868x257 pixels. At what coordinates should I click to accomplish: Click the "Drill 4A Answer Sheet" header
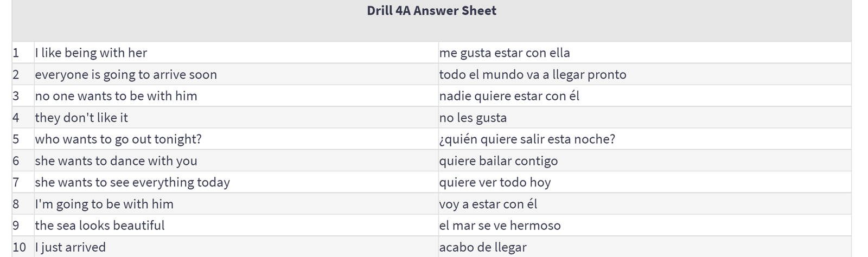tap(431, 11)
